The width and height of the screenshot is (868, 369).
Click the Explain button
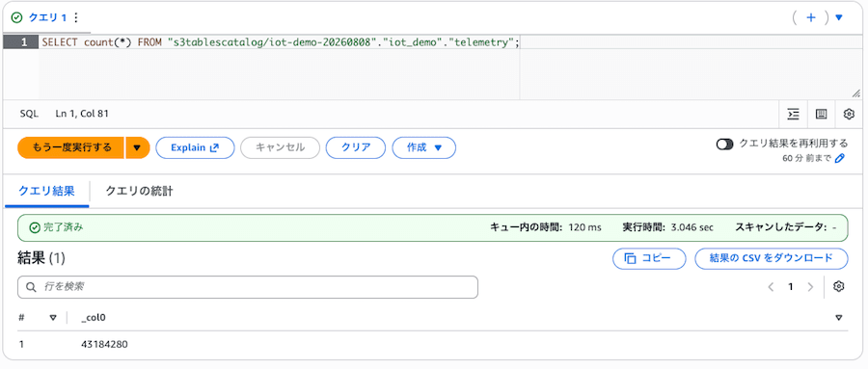point(195,147)
